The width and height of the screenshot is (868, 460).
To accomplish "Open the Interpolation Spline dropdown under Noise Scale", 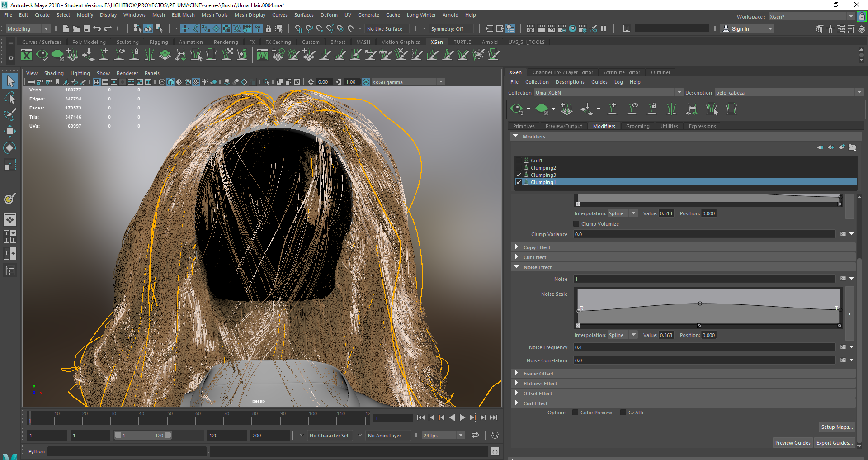I will point(633,335).
